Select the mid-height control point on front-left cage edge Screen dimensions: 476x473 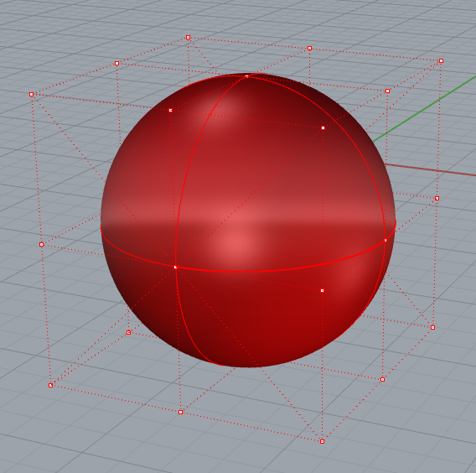tap(42, 244)
